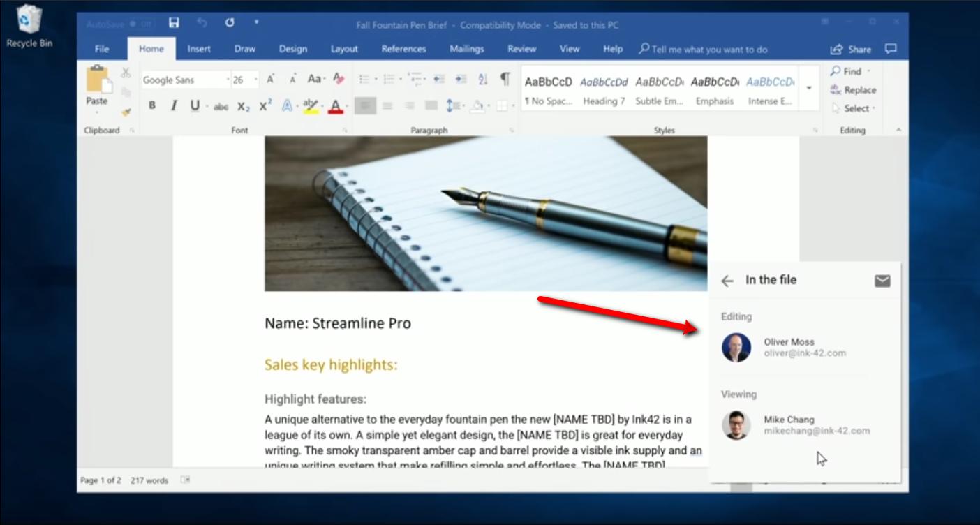The width and height of the screenshot is (980, 525).
Task: Toggle Italic formatting
Action: click(x=174, y=106)
